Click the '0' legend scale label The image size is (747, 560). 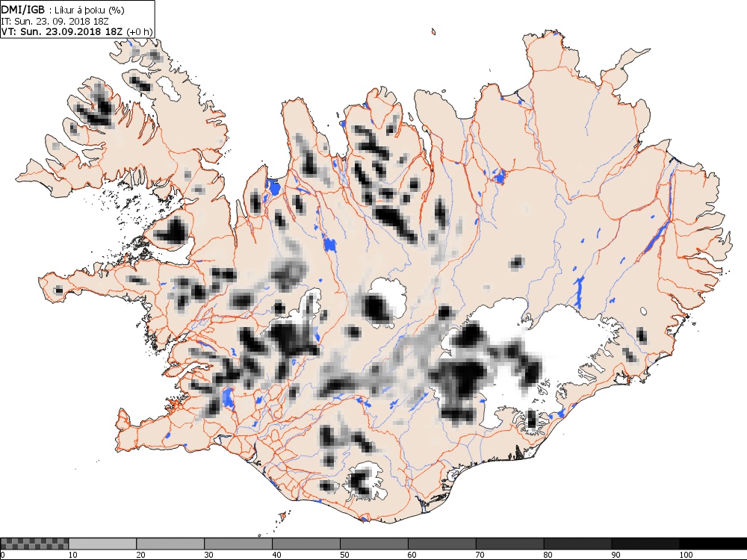coord(2,555)
